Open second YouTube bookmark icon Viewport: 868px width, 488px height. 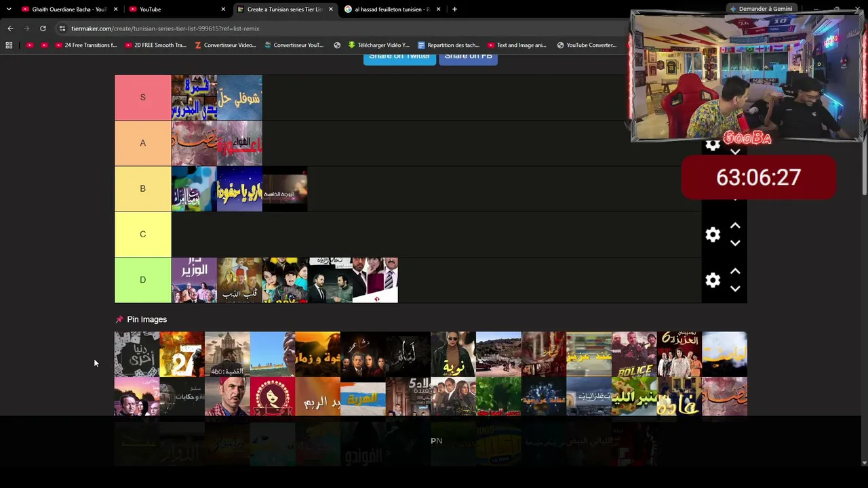(44, 45)
